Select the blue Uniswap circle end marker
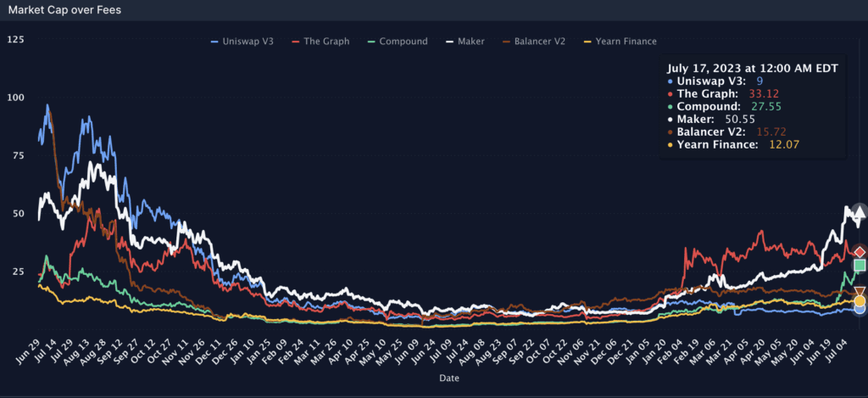The image size is (868, 398). pos(860,309)
